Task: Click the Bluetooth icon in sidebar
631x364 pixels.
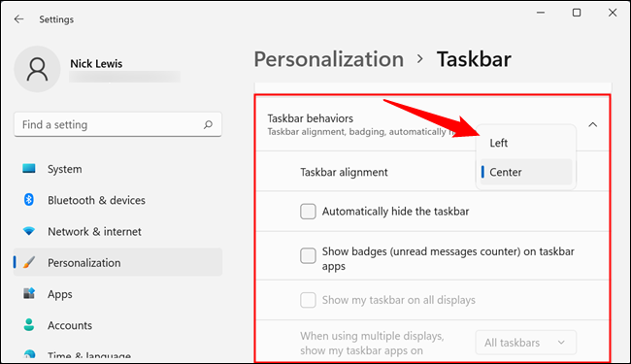Action: point(29,200)
